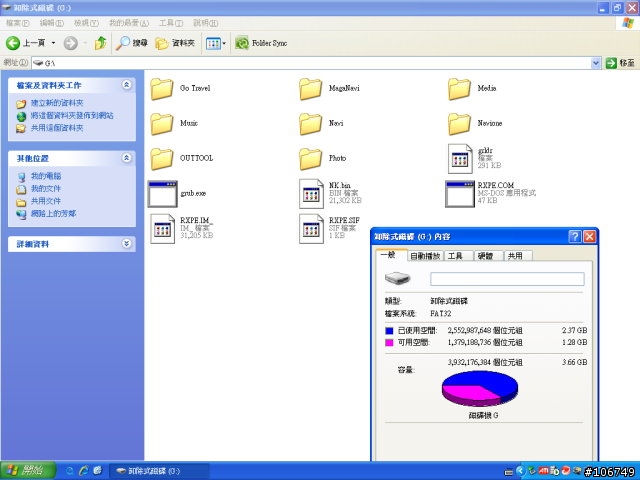The height and width of the screenshot is (480, 640).
Task: Launch Folder Sync from toolbar
Action: tap(261, 43)
